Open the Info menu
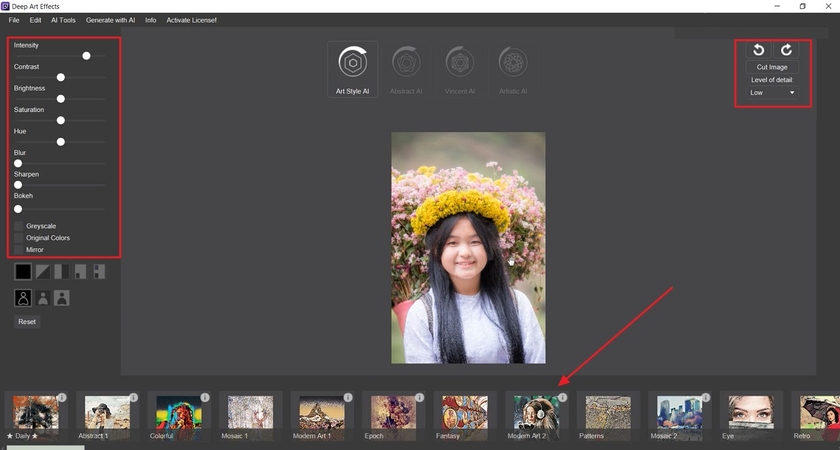 click(x=151, y=20)
